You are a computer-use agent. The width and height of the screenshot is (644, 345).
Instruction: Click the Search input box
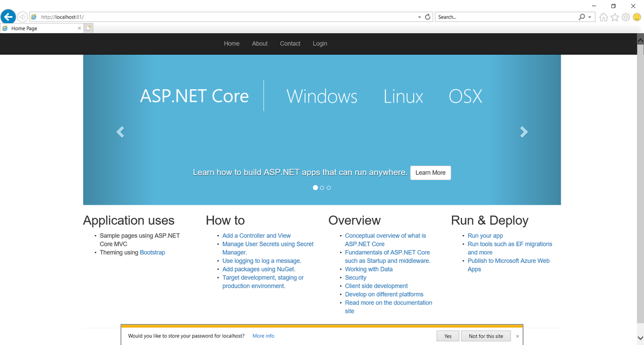click(506, 17)
